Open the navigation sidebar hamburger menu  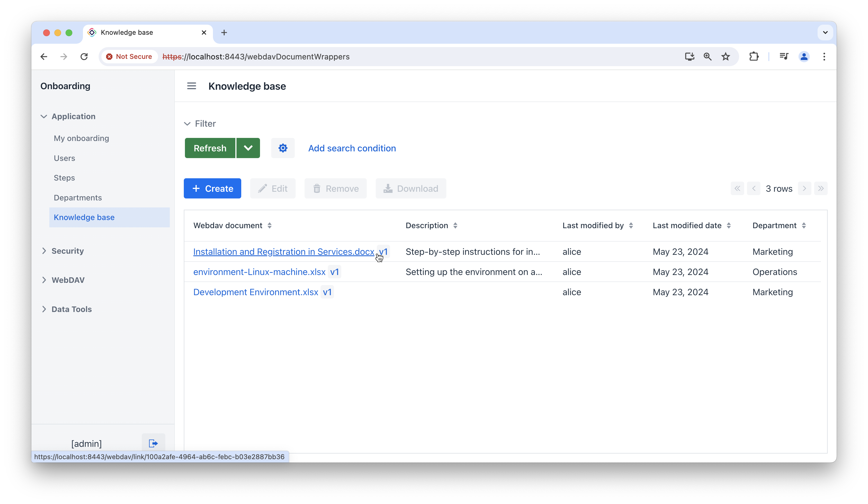click(192, 86)
